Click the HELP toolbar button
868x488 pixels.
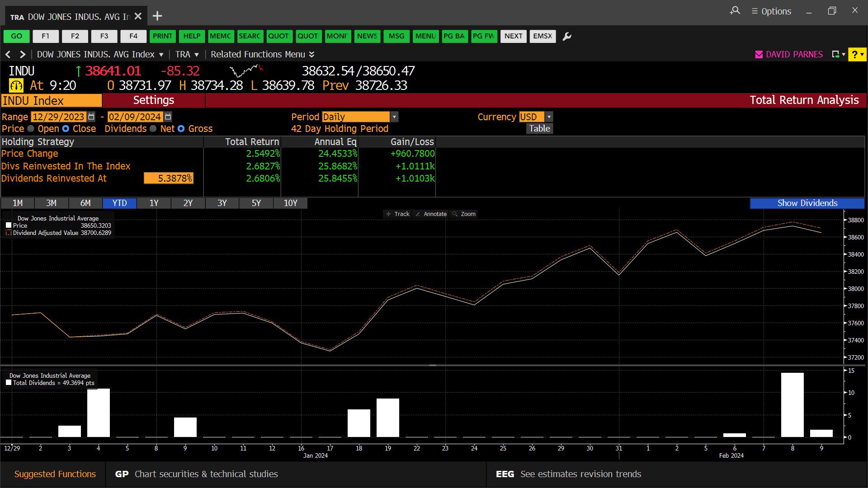[x=192, y=36]
